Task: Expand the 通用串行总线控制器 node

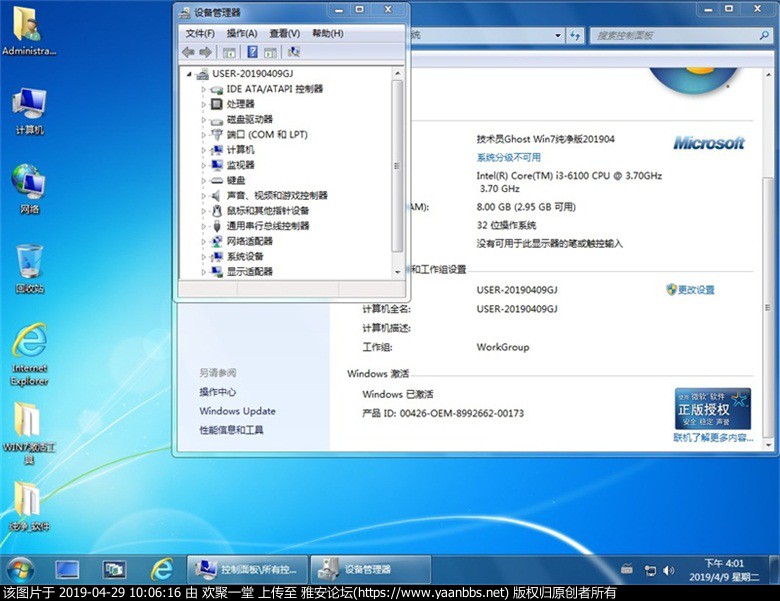Action: (203, 226)
